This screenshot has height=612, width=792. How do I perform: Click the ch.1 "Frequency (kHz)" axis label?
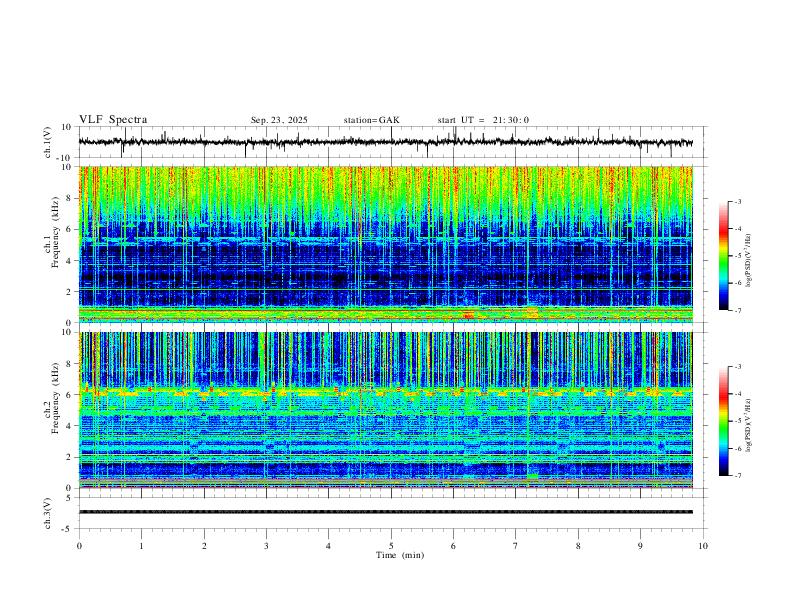point(55,232)
